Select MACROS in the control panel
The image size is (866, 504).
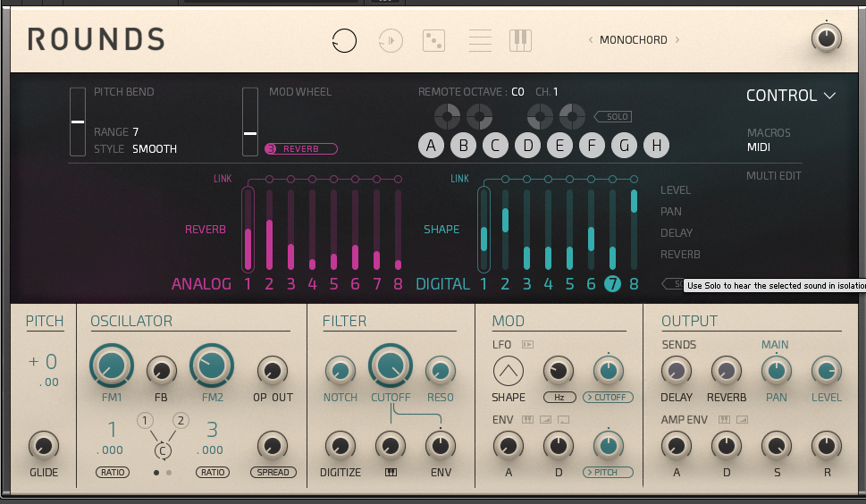click(769, 132)
